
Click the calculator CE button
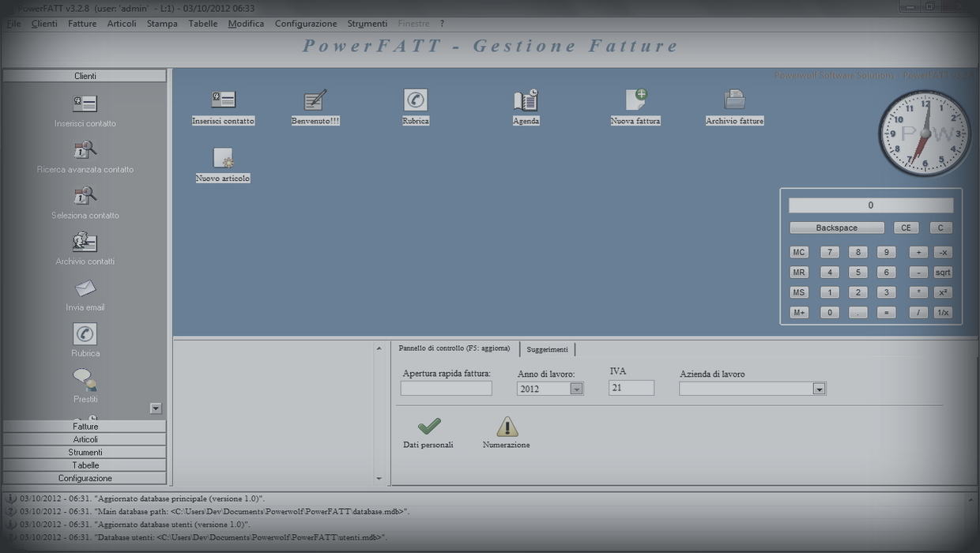[906, 228]
